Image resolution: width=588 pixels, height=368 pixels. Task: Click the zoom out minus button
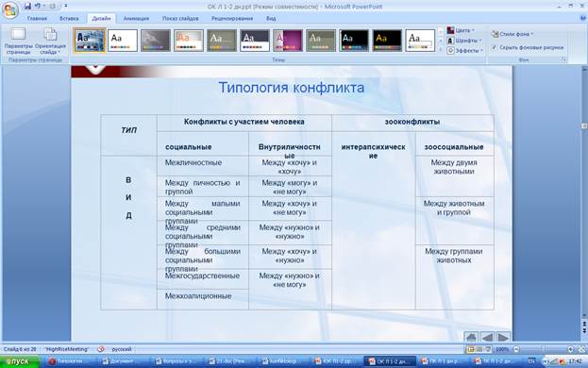point(516,349)
